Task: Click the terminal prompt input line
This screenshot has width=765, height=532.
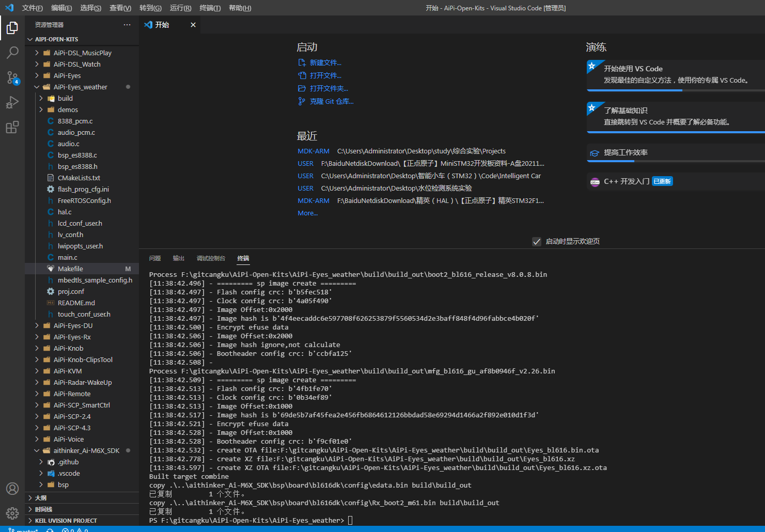Action: [350, 520]
